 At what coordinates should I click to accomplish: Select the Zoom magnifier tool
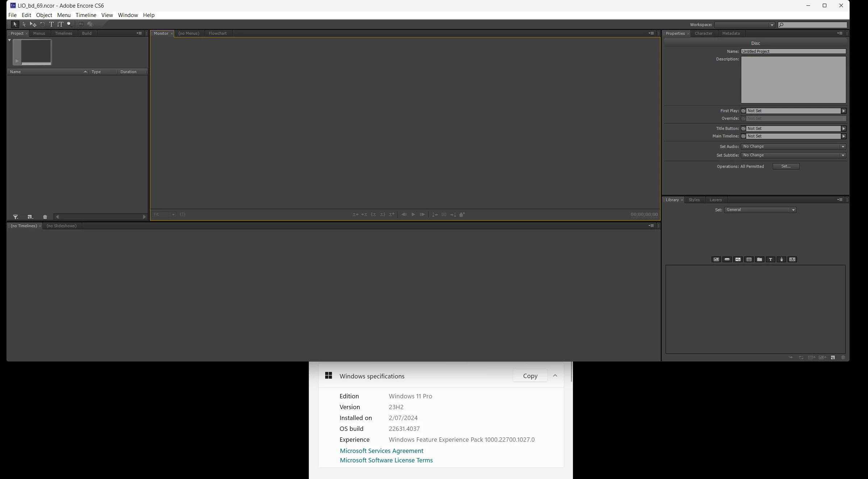tap(69, 24)
